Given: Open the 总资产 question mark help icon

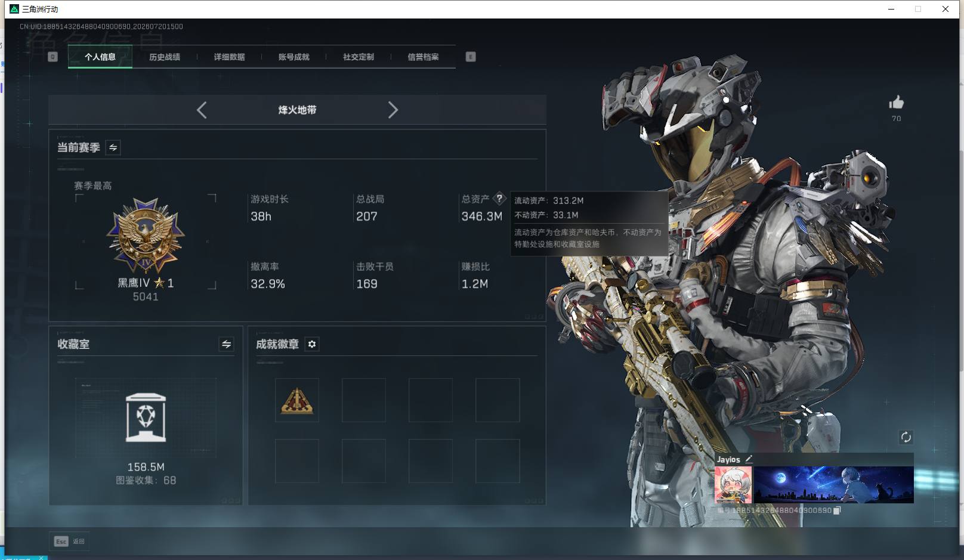Looking at the screenshot, I should [x=499, y=199].
